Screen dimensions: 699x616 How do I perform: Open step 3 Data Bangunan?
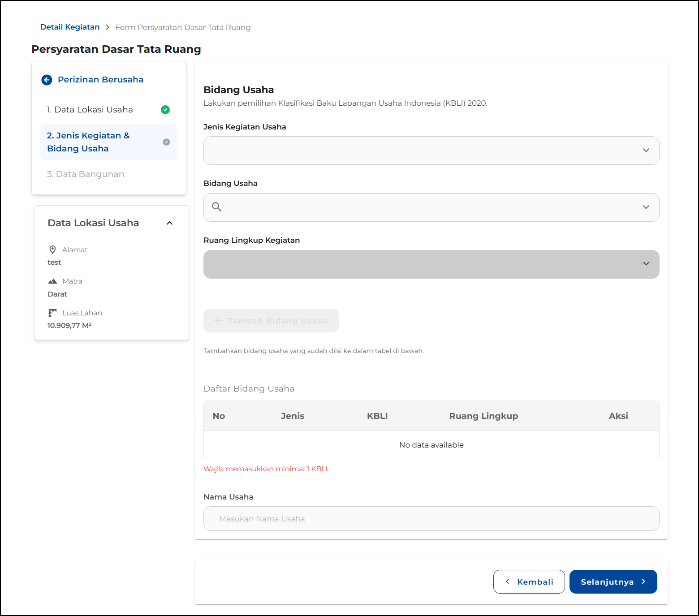click(86, 174)
